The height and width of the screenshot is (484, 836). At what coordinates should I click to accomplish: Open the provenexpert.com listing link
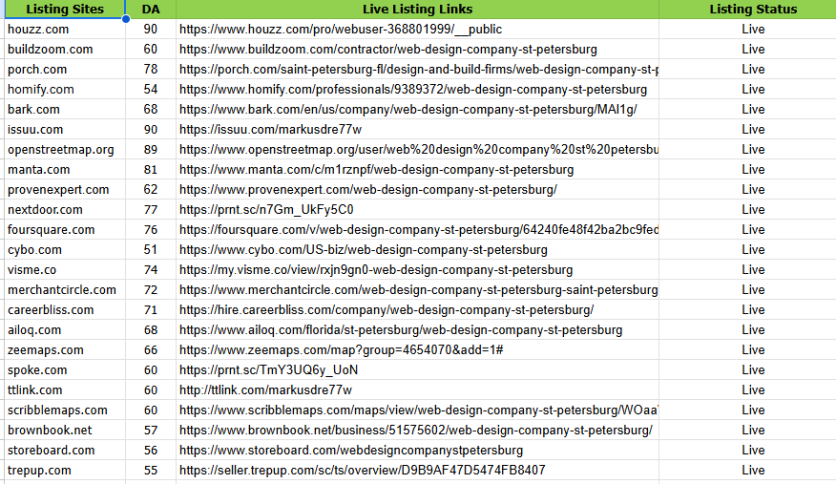(x=368, y=190)
